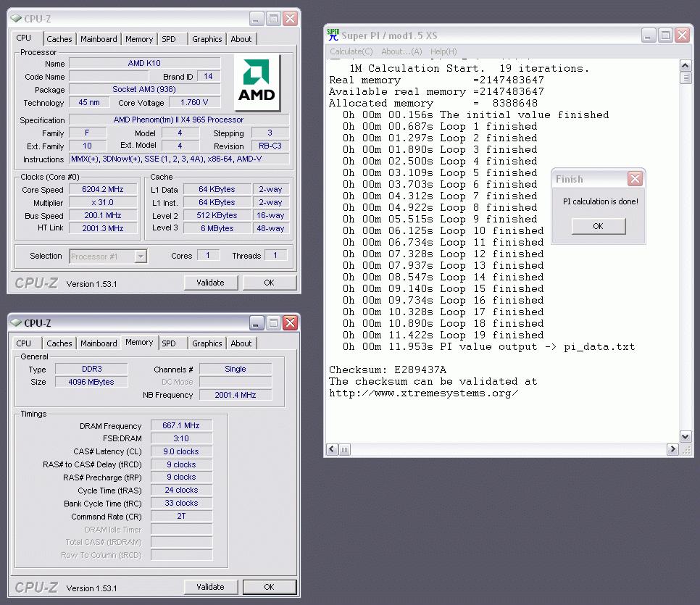This screenshot has width=700, height=605.
Task: Click the Core Voltage 1.760 V value
Action: pos(194,102)
